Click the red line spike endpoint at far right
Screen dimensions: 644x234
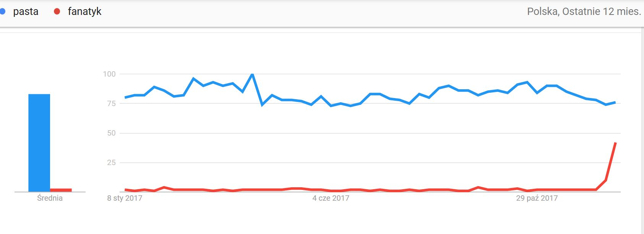tap(615, 143)
